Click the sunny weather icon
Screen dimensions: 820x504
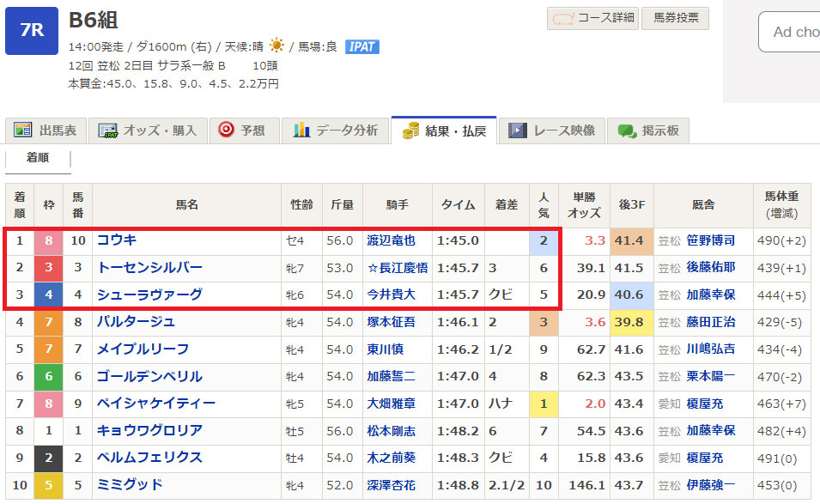point(276,46)
